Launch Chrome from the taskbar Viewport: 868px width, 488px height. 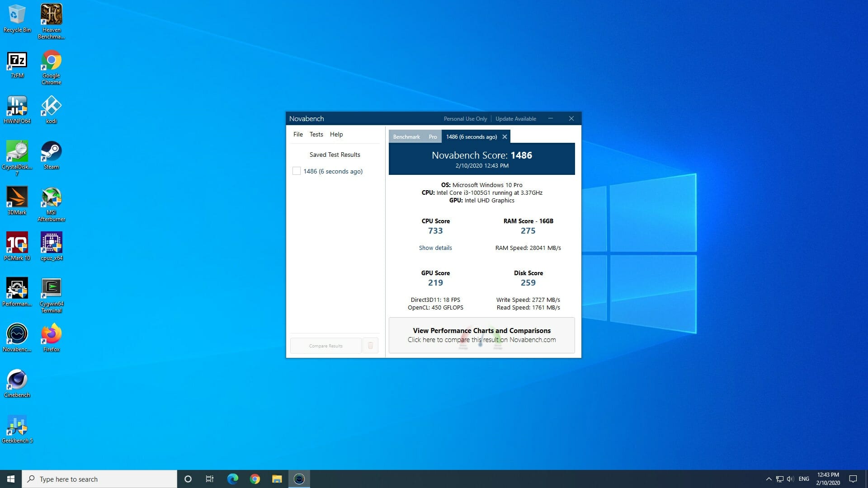(255, 479)
